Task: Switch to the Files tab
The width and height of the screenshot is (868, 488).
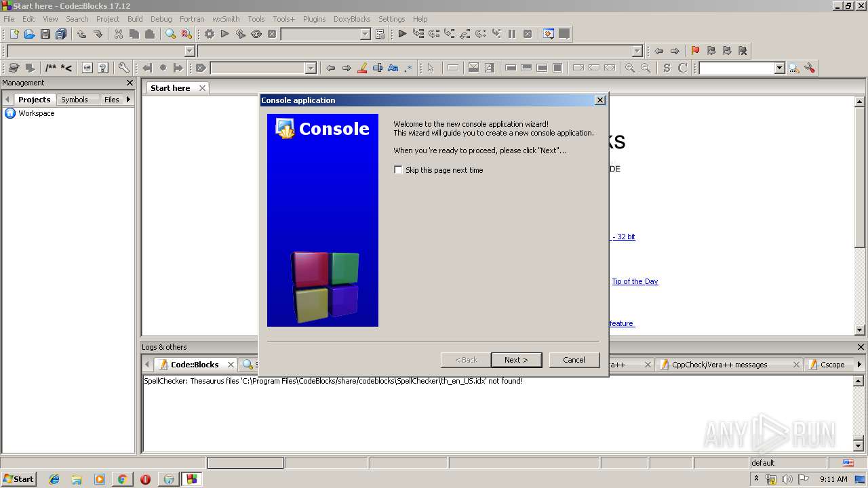Action: coord(111,100)
